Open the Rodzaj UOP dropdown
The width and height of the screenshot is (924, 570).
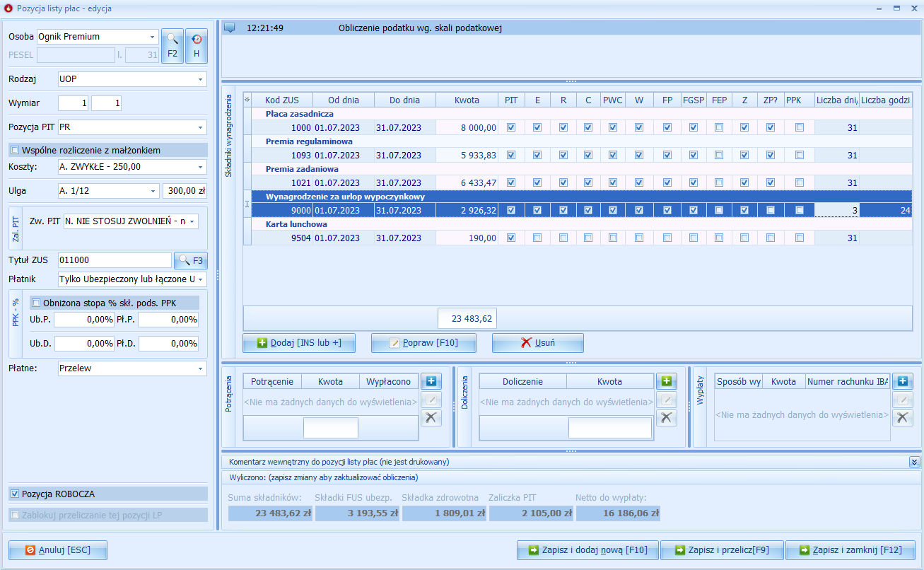click(x=201, y=79)
